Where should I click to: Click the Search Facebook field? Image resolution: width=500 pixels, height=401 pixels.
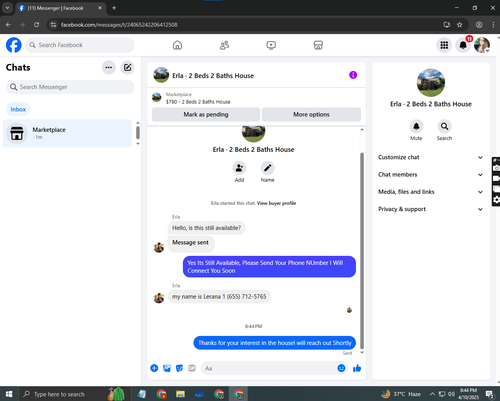[80, 45]
